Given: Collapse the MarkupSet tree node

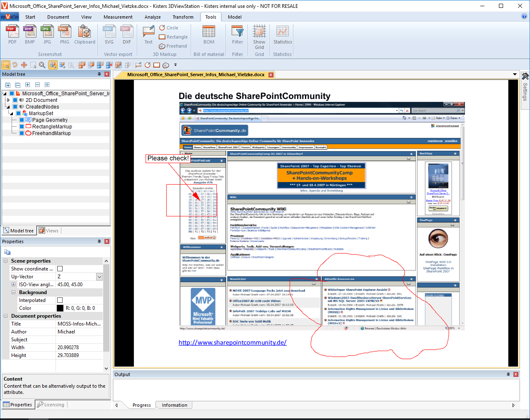Looking at the screenshot, I should [x=11, y=113].
